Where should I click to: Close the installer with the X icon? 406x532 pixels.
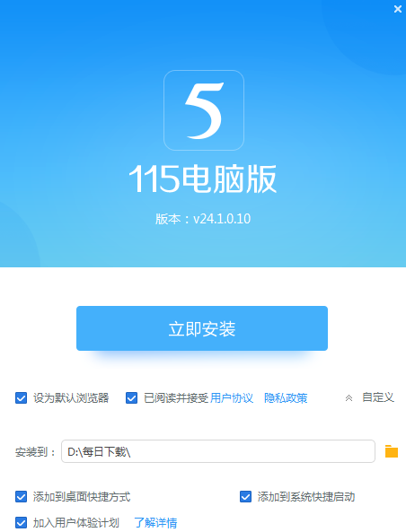pyautogui.click(x=398, y=9)
